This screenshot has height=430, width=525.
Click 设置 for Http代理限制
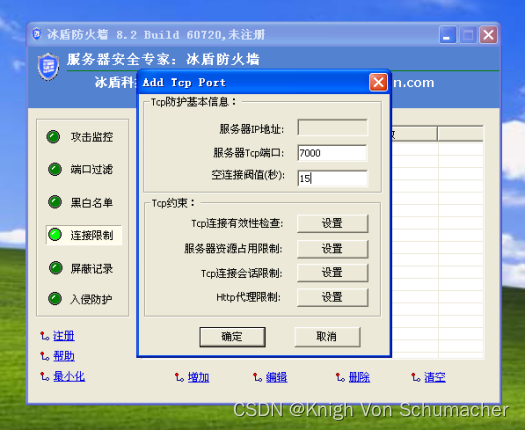click(x=332, y=297)
